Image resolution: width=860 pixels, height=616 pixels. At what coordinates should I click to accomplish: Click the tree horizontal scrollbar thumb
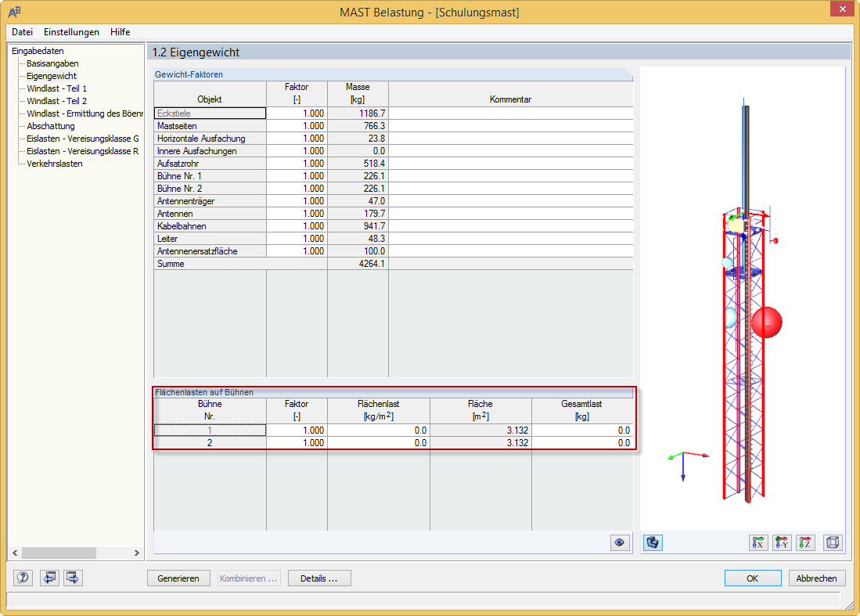pos(59,553)
